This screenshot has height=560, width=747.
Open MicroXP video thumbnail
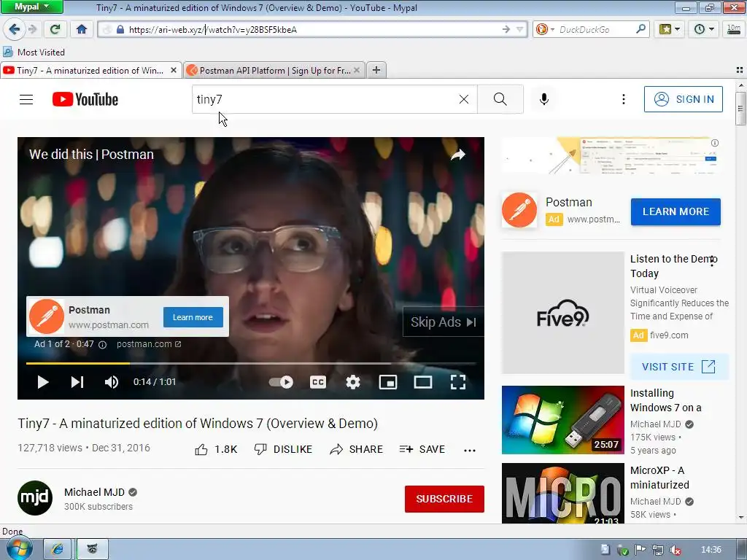point(562,494)
